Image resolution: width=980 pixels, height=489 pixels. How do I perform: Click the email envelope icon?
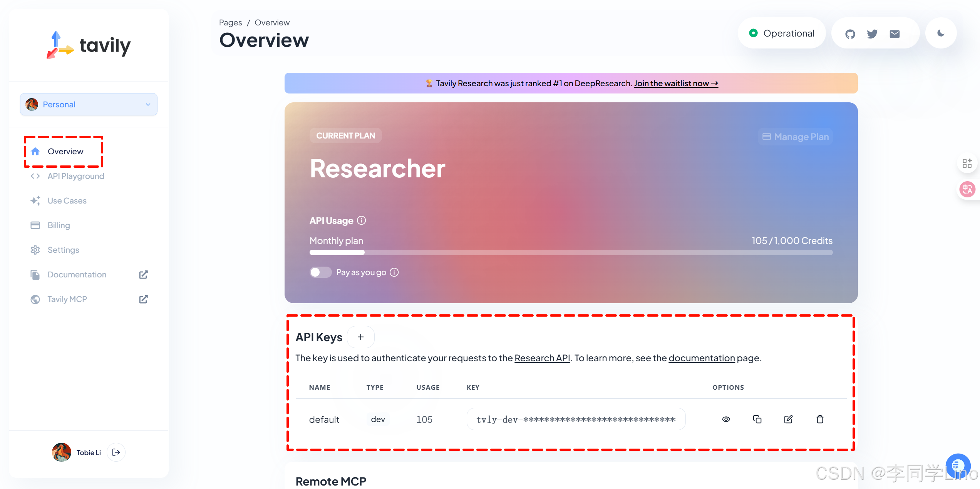point(895,34)
